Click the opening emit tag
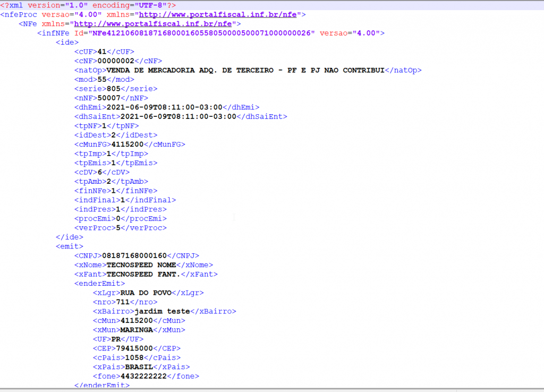The width and height of the screenshot is (544, 392). click(70, 246)
